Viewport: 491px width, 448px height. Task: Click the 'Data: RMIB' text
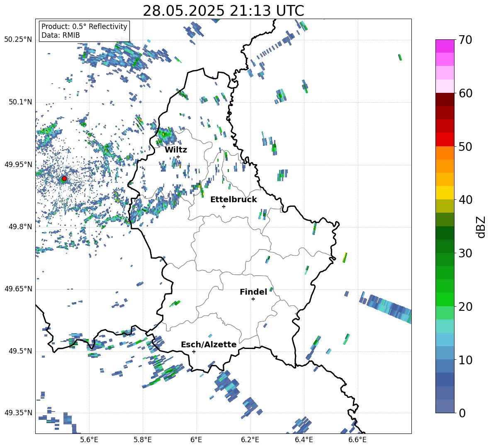pos(61,35)
